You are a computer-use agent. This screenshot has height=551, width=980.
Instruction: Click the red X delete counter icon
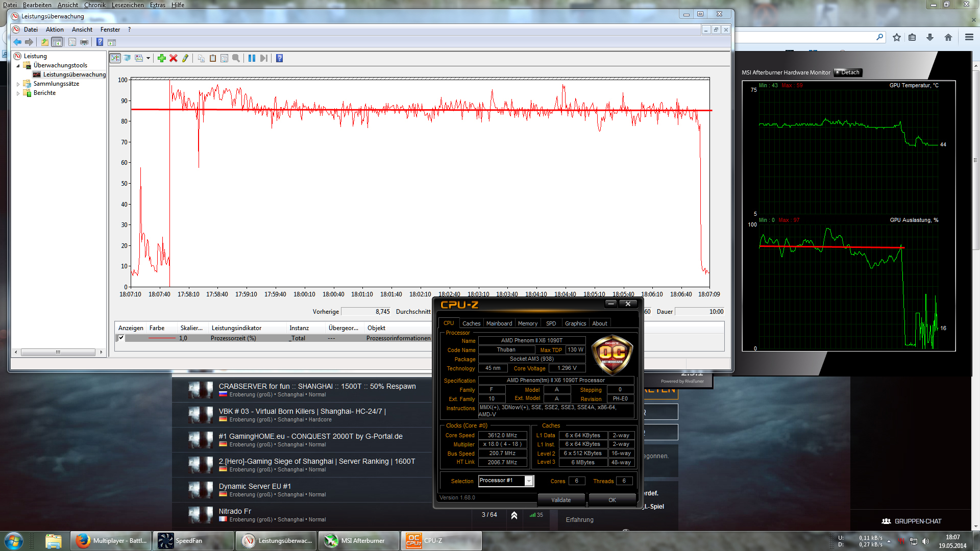coord(174,58)
